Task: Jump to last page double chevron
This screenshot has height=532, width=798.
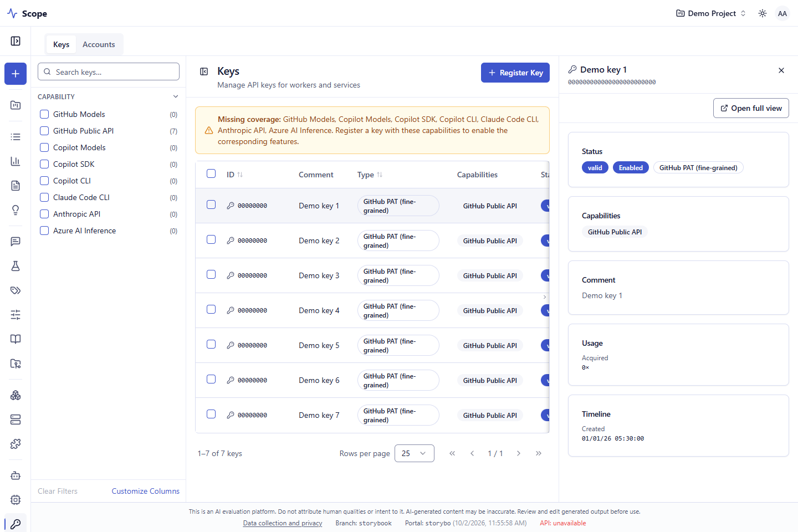Action: point(539,453)
